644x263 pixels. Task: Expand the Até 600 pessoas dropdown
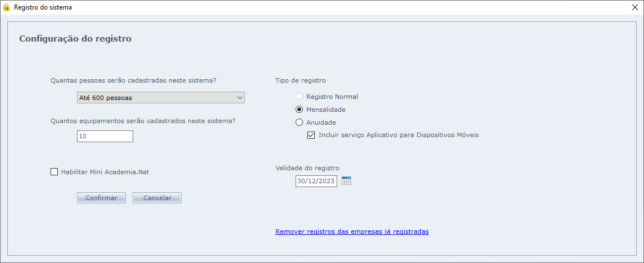tap(161, 98)
